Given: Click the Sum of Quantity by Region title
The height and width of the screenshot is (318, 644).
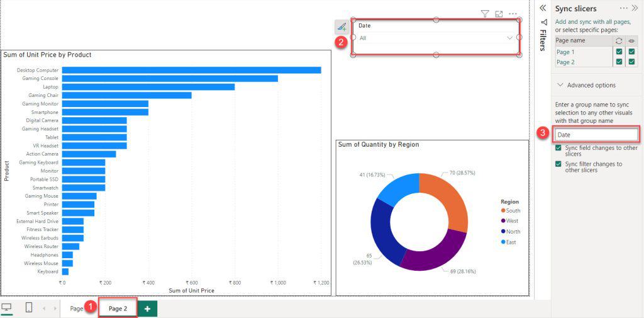Looking at the screenshot, I should (379, 144).
